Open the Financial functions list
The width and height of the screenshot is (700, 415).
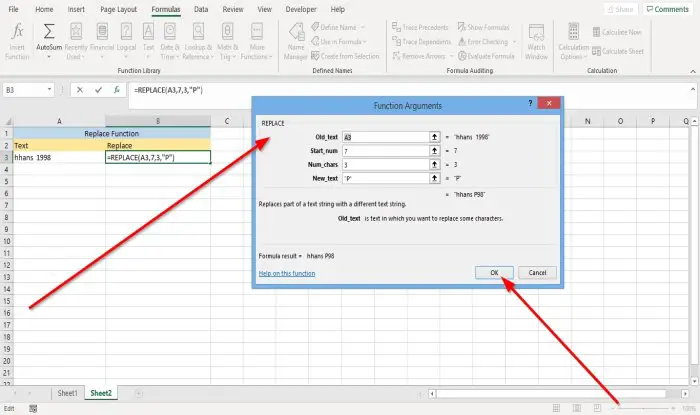(x=102, y=41)
